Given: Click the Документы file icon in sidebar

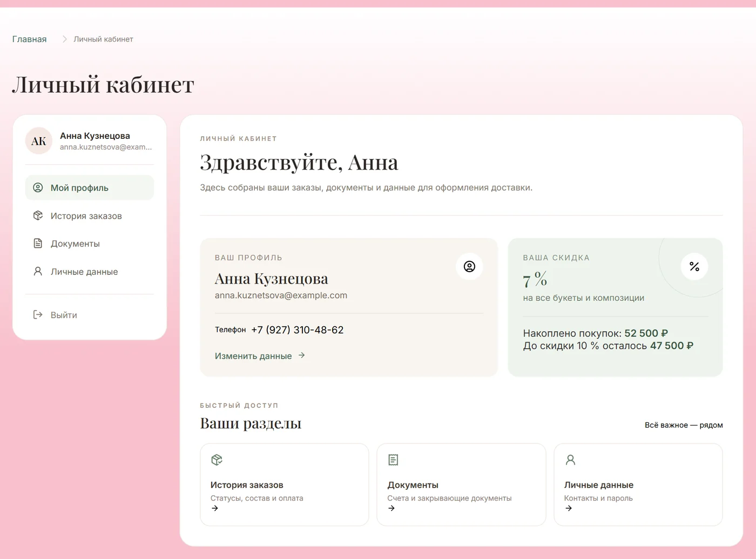Looking at the screenshot, I should (38, 244).
